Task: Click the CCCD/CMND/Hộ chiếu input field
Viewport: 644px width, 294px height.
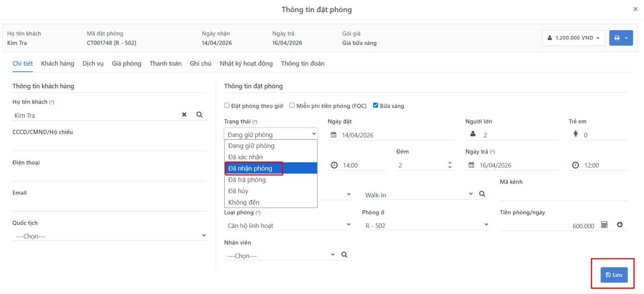Action: point(109,145)
